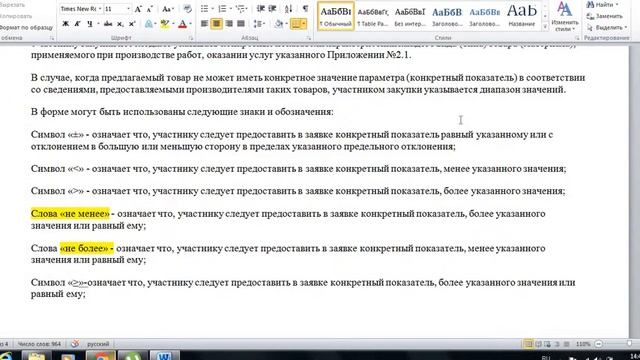Open file explorer from the taskbar

37,356
